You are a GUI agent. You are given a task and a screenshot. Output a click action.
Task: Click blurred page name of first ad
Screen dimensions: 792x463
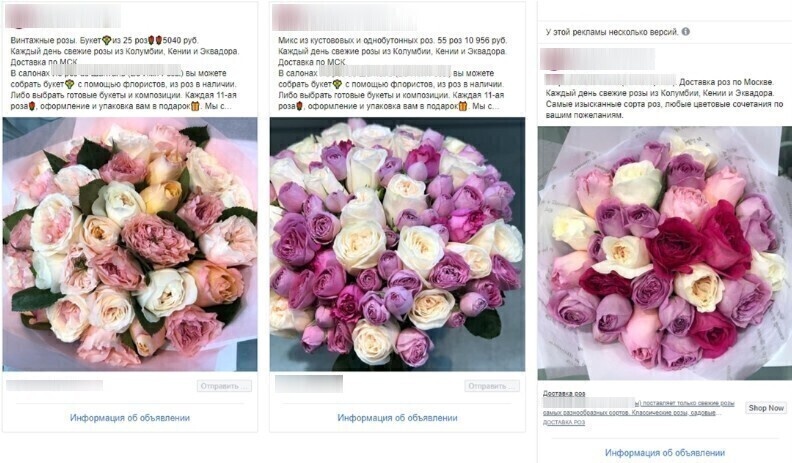(x=63, y=16)
